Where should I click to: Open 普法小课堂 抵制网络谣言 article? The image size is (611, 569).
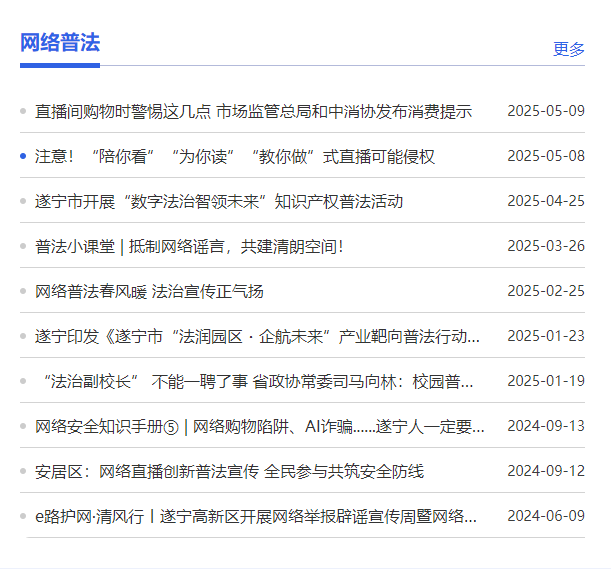click(x=189, y=247)
